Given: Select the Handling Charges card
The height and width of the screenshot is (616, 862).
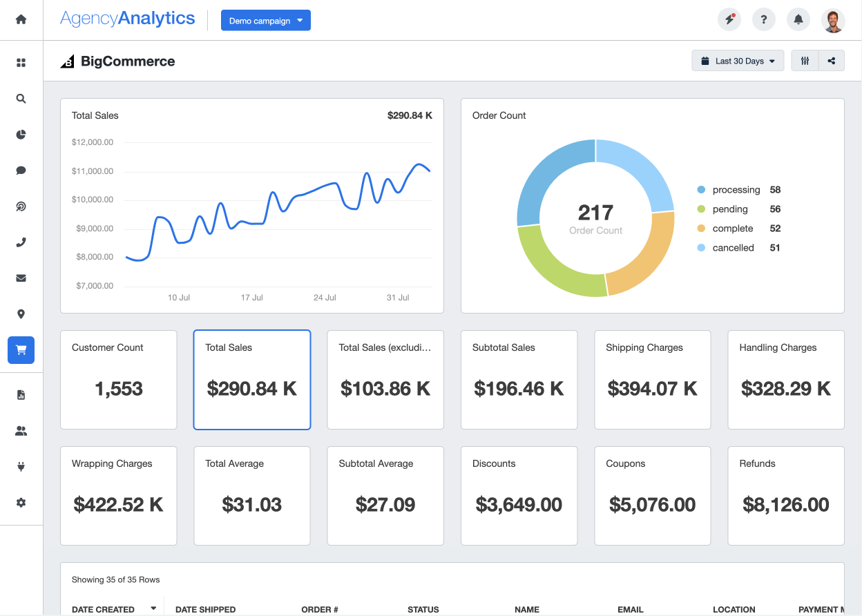Looking at the screenshot, I should [x=786, y=380].
